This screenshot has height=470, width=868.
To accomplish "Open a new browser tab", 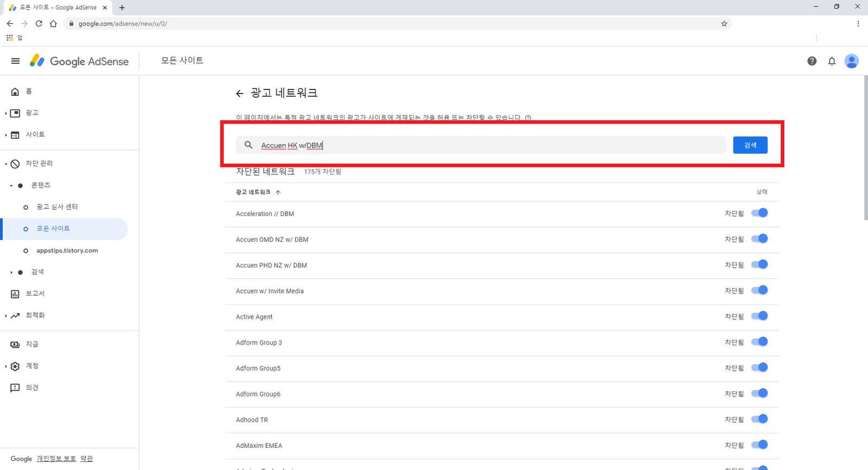I will click(x=122, y=8).
